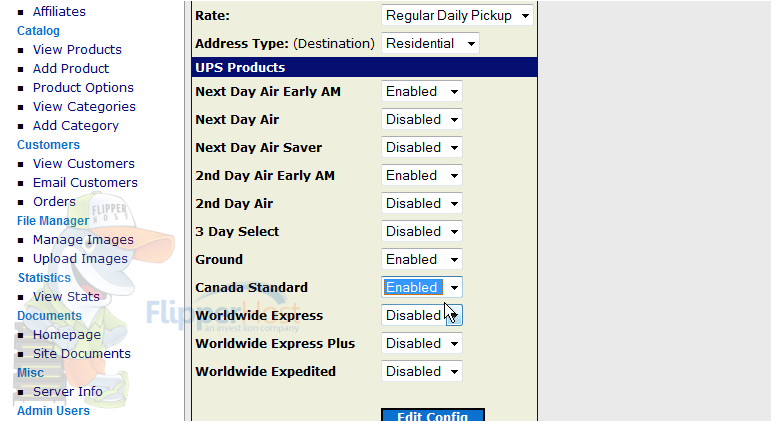Click the Address Type: (Destination) label
776x422 pixels.
285,44
